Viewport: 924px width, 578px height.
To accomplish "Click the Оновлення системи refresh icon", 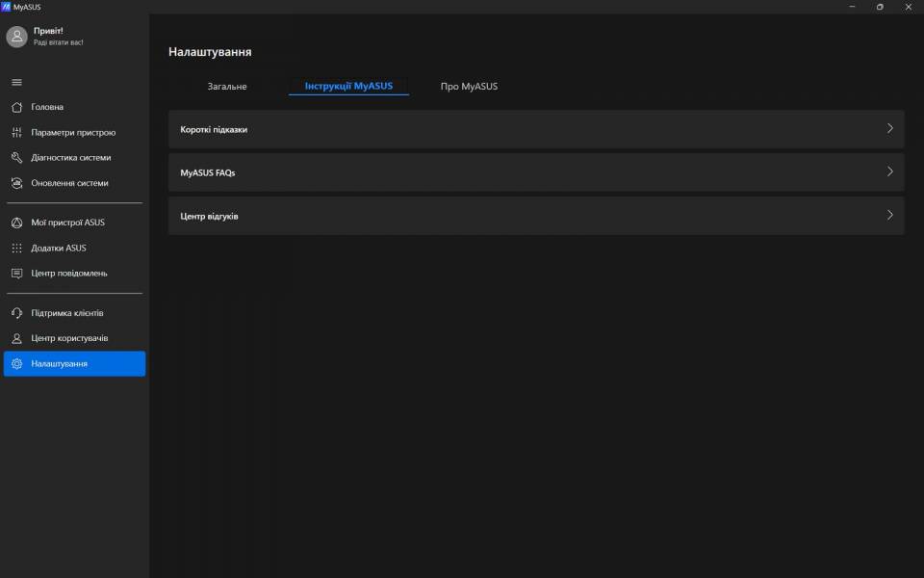I will (16, 183).
